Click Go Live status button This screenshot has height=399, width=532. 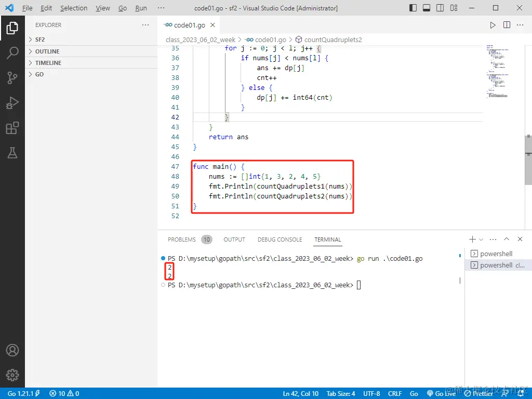pyautogui.click(x=441, y=394)
